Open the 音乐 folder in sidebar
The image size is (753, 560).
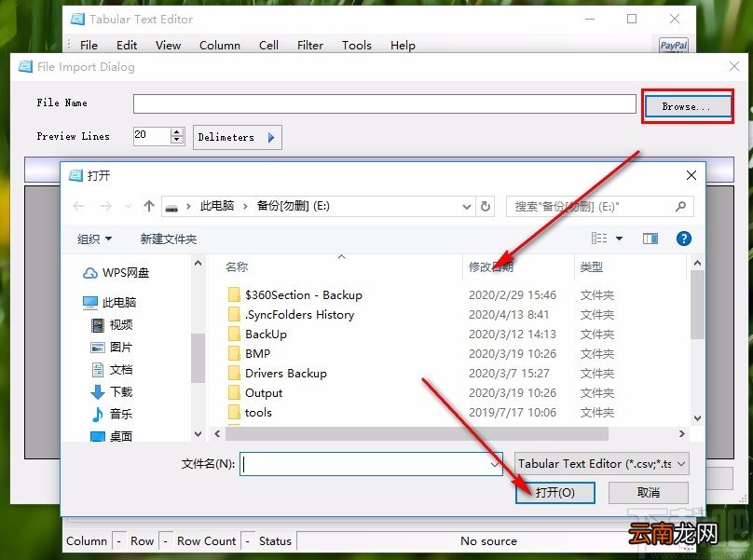(112, 414)
